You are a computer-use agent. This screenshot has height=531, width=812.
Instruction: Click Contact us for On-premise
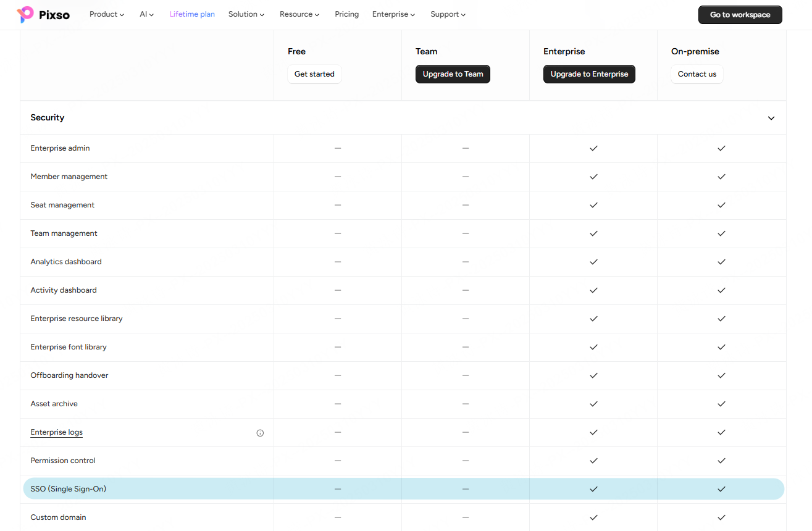click(x=697, y=74)
